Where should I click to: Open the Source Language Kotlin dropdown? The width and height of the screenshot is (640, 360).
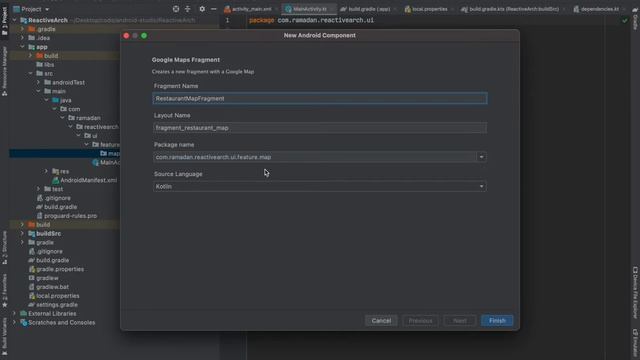(320, 187)
